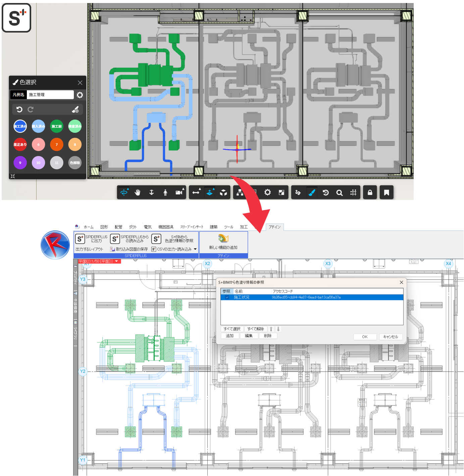This screenshot has width=464, height=476.
Task: Toggle the 施工状況 reference checkbox
Action: [x=227, y=298]
